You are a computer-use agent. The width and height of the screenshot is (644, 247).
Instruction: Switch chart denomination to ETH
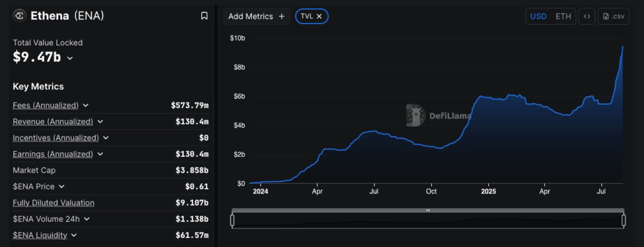point(563,16)
